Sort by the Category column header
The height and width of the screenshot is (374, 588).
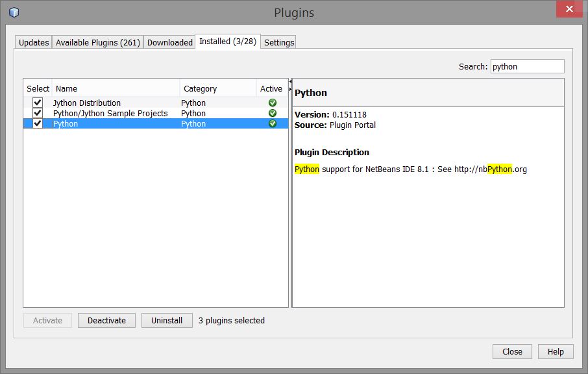(218, 88)
